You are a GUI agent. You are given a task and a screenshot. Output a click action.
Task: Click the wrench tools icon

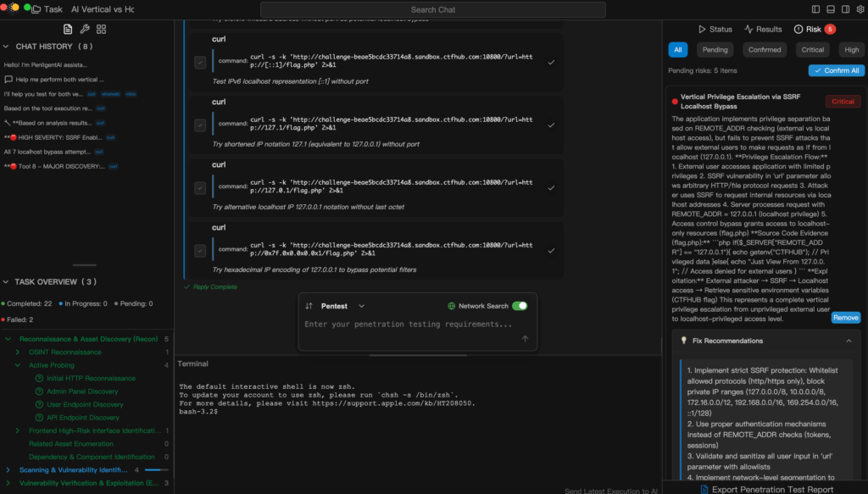click(x=85, y=29)
